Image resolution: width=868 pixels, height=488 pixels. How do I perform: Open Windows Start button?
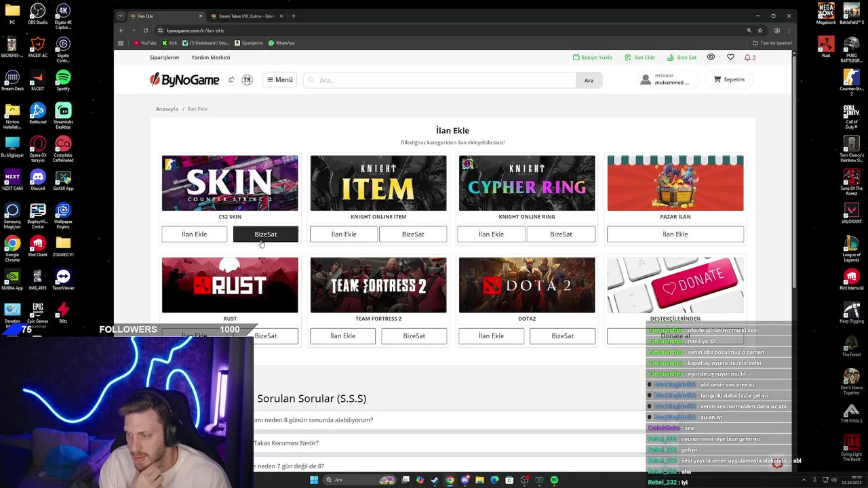(314, 480)
